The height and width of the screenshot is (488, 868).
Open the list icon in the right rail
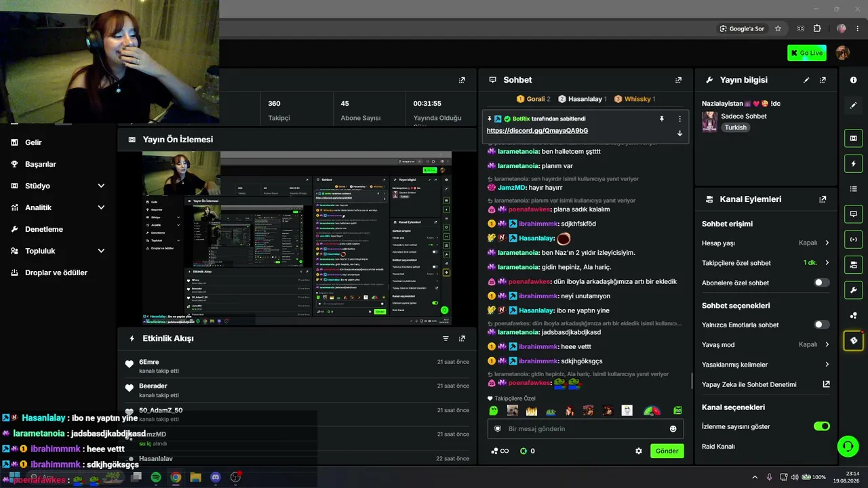(x=853, y=188)
